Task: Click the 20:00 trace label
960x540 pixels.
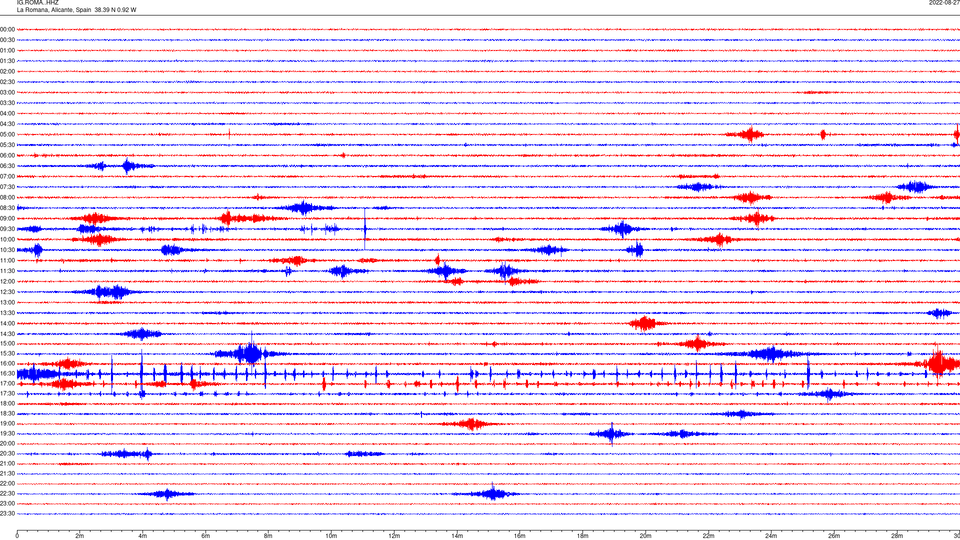Action: [x=7, y=443]
